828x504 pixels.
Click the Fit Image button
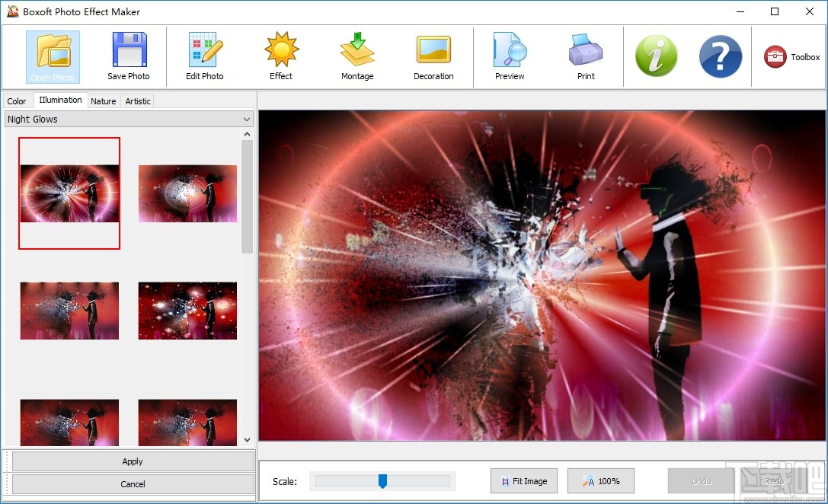pyautogui.click(x=523, y=480)
